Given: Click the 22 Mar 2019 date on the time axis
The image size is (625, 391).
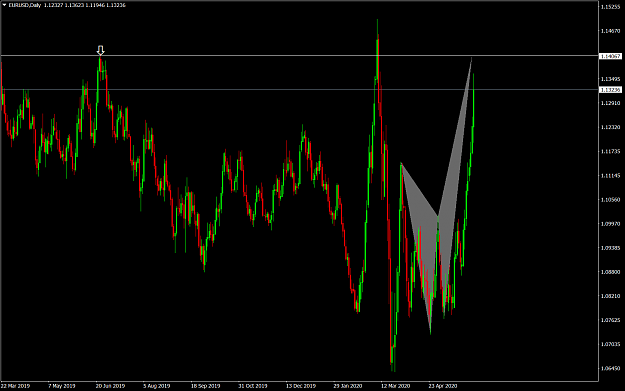Looking at the screenshot, I should (15, 386).
